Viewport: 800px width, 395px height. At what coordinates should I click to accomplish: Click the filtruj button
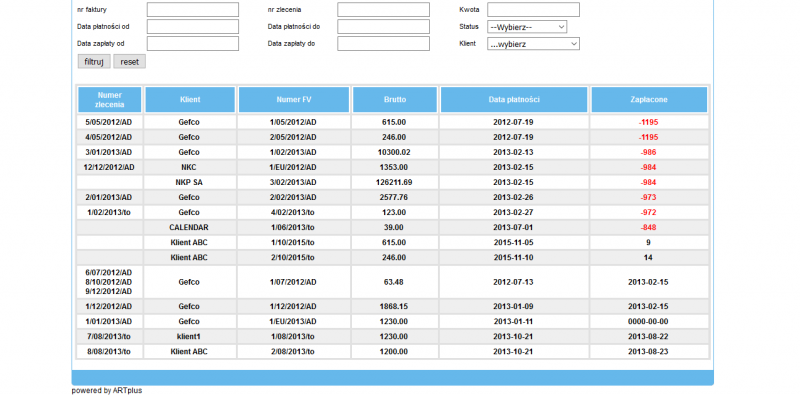(94, 62)
